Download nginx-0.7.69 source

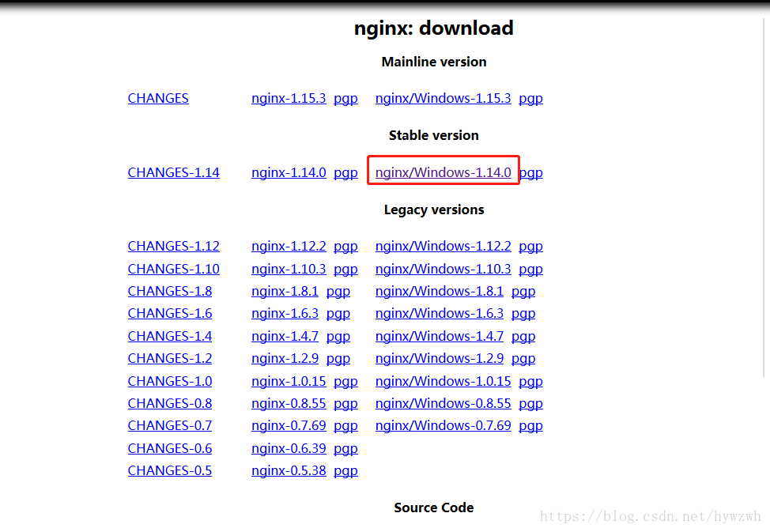(x=289, y=426)
